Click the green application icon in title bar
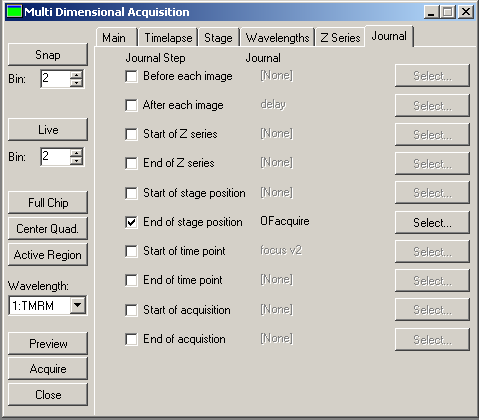The height and width of the screenshot is (420, 479). tap(14, 12)
